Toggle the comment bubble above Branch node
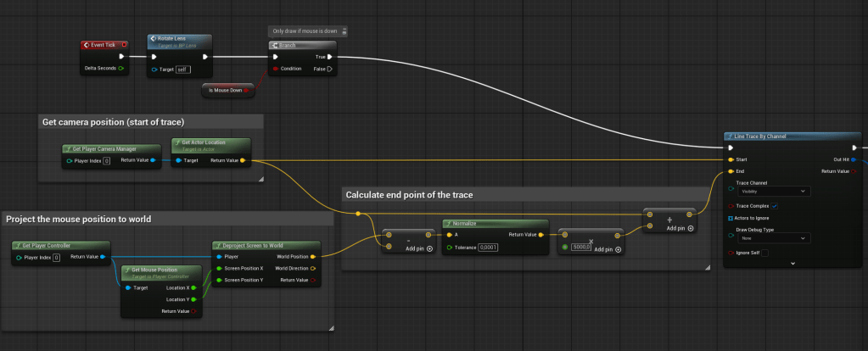Screen dimensions: 868x351 tap(345, 31)
